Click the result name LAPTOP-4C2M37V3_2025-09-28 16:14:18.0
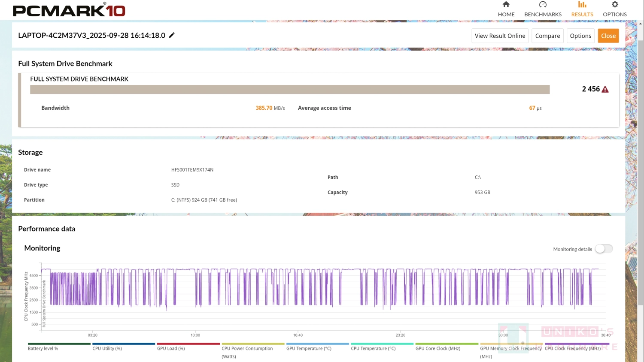 pos(91,35)
